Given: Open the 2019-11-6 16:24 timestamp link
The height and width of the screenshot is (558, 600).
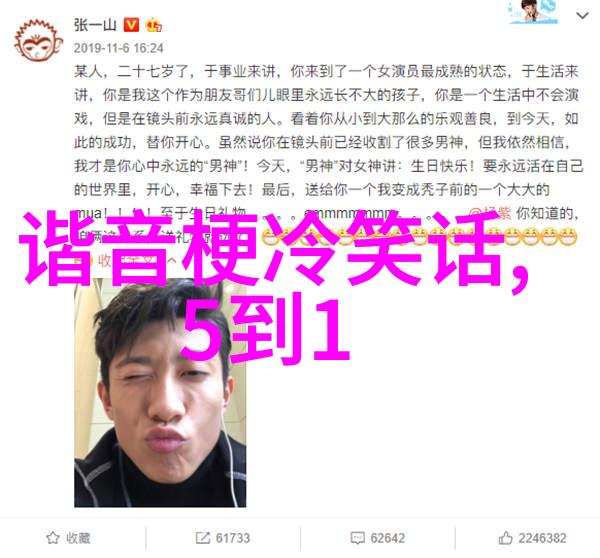Looking at the screenshot, I should (x=119, y=48).
